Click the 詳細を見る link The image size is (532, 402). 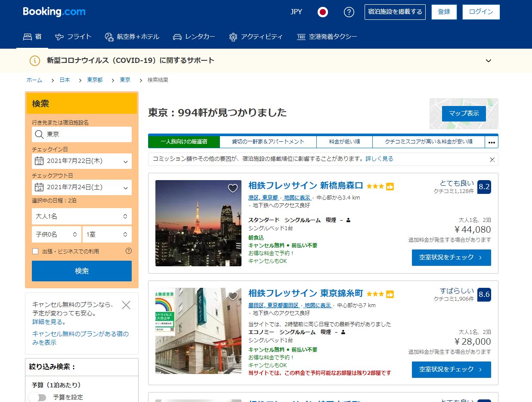(x=48, y=322)
